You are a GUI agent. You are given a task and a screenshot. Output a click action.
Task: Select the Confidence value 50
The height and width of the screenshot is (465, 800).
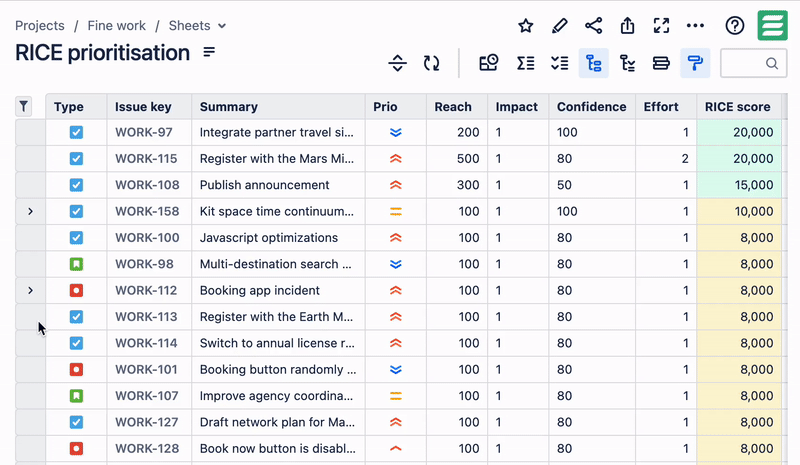click(x=564, y=185)
